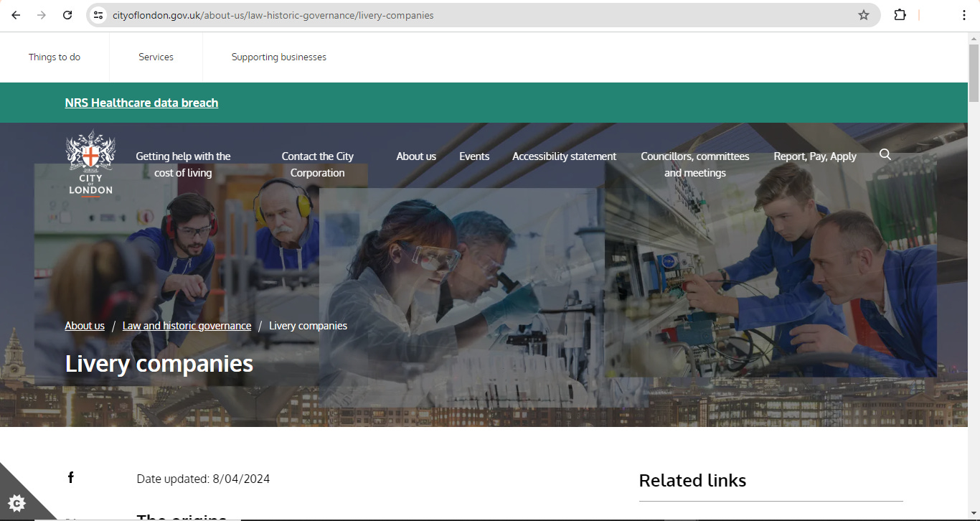Open the site search magnifier icon
The height and width of the screenshot is (521, 980).
click(885, 154)
